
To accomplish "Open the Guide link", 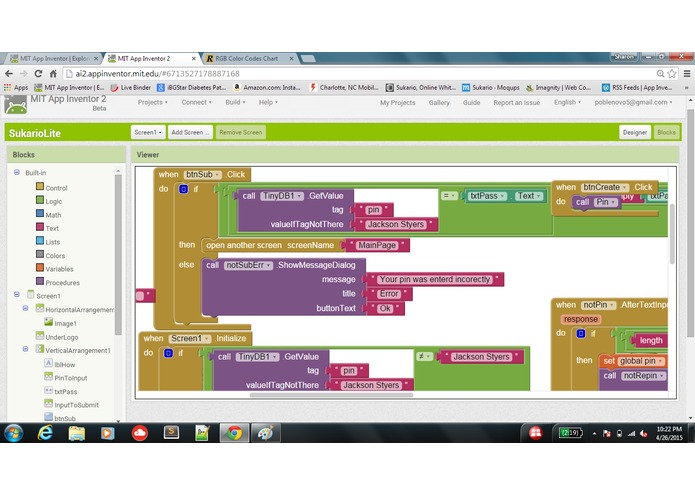I will [x=471, y=102].
